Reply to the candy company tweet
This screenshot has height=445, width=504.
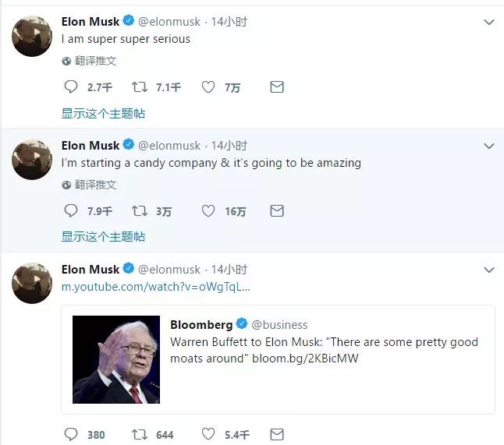point(70,210)
